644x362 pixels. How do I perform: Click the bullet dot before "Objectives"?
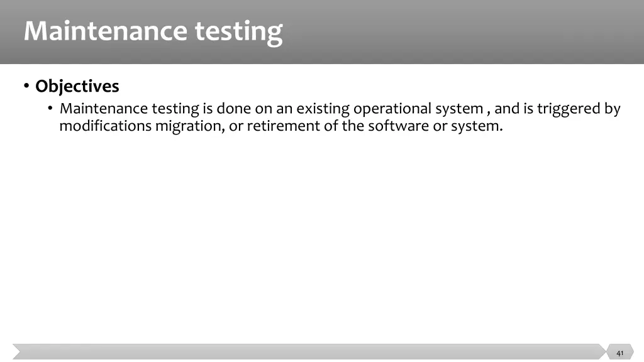pyautogui.click(x=26, y=85)
